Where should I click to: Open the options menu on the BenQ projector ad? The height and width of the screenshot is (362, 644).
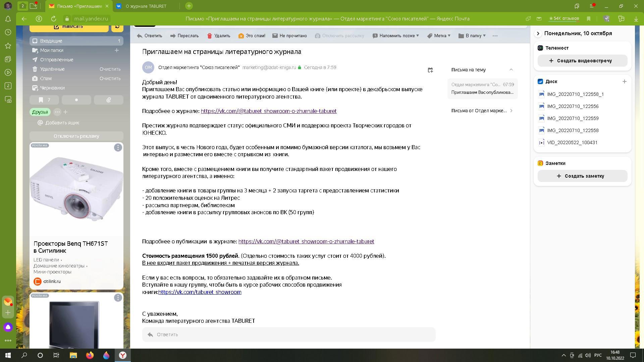coord(118,148)
